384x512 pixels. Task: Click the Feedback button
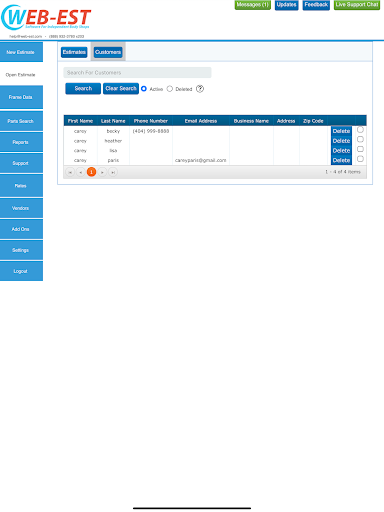(316, 5)
